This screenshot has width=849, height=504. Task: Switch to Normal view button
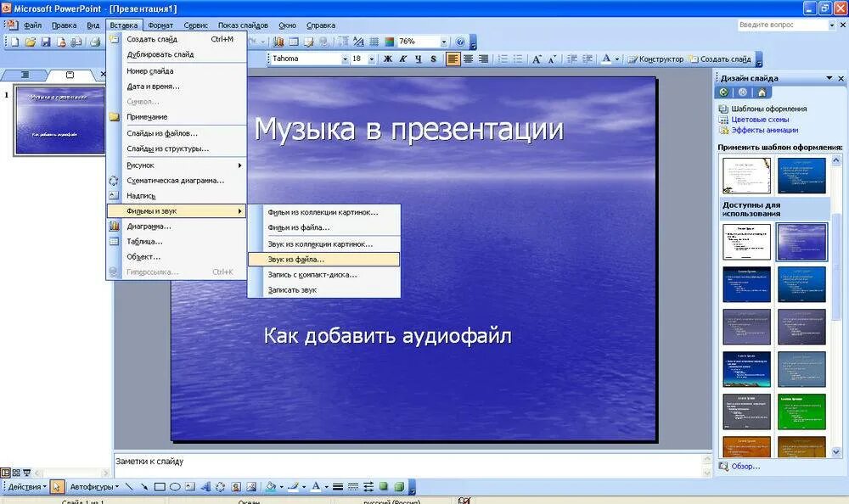point(5,473)
